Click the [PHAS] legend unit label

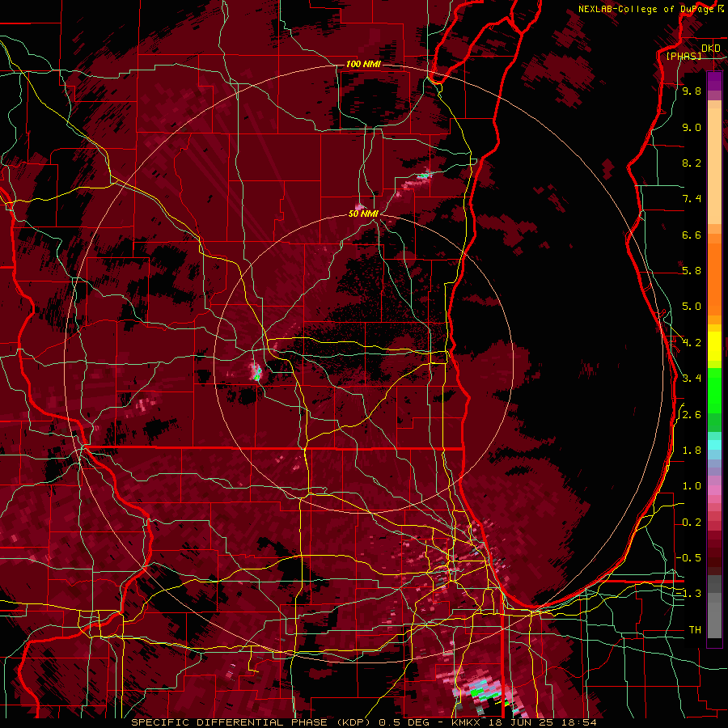coord(684,56)
